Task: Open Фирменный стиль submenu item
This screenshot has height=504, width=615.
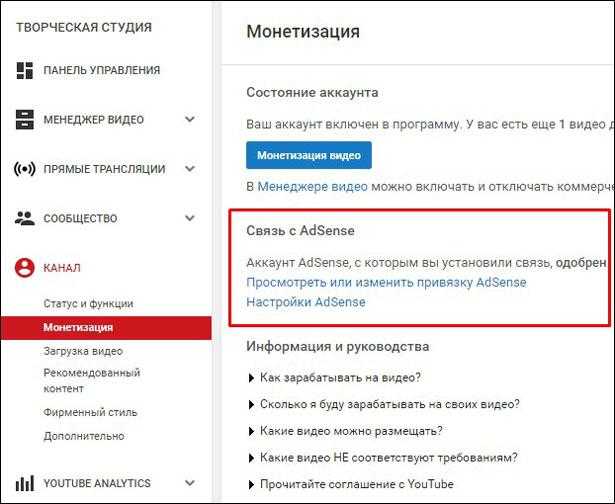Action: pos(90,412)
